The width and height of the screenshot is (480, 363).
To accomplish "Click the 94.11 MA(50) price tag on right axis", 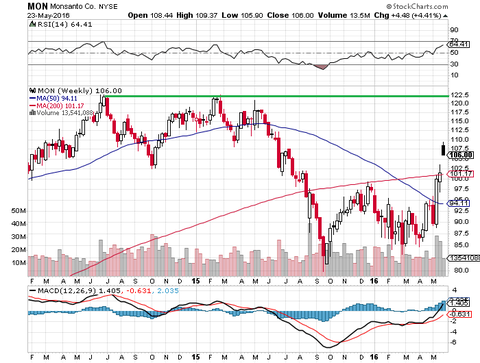I will click(459, 203).
